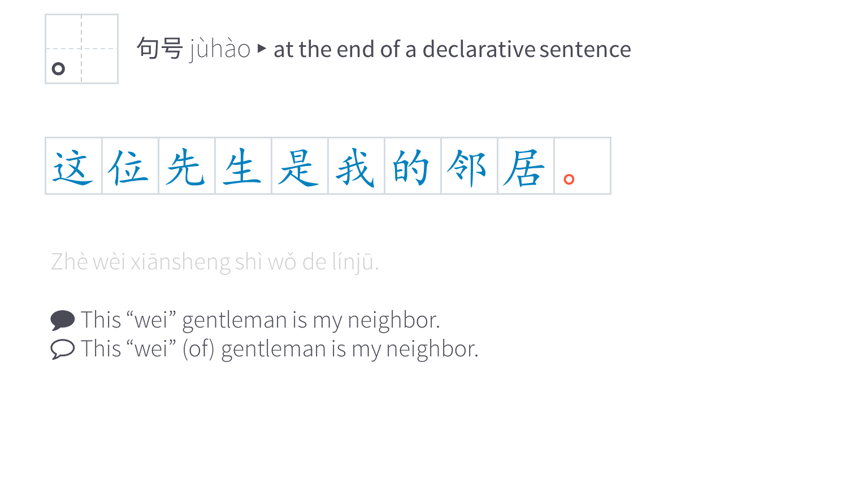
Task: Select the character 居 tile
Action: coord(526,166)
